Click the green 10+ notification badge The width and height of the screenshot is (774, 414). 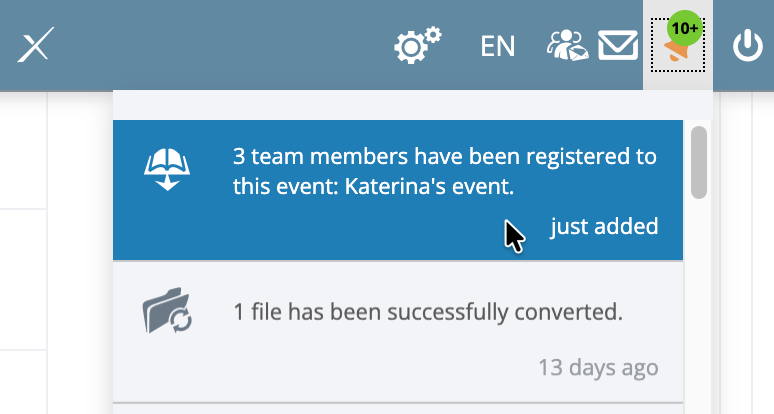click(x=685, y=28)
